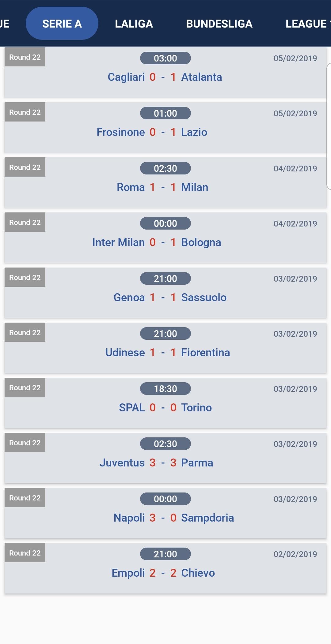Select the Inter Milan team name
Viewport: 331px width, 644px height.
(x=118, y=242)
